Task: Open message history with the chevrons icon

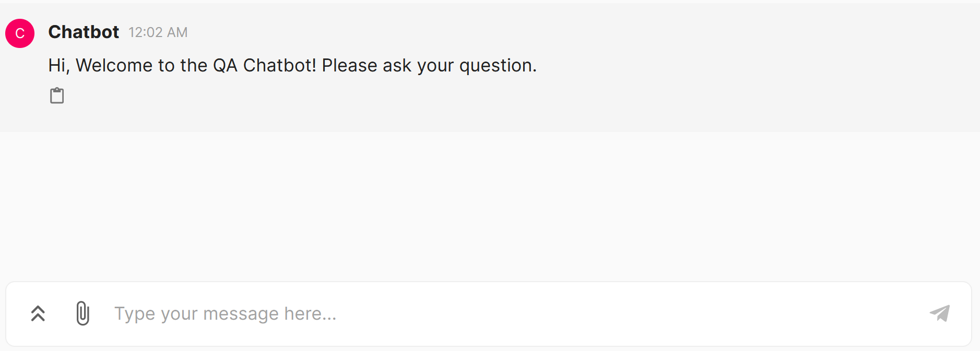Action: [38, 313]
